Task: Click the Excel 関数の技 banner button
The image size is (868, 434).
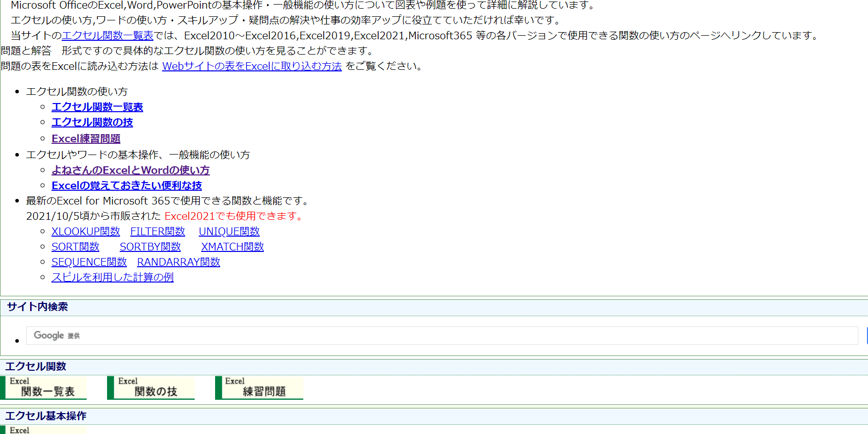Action: [151, 388]
